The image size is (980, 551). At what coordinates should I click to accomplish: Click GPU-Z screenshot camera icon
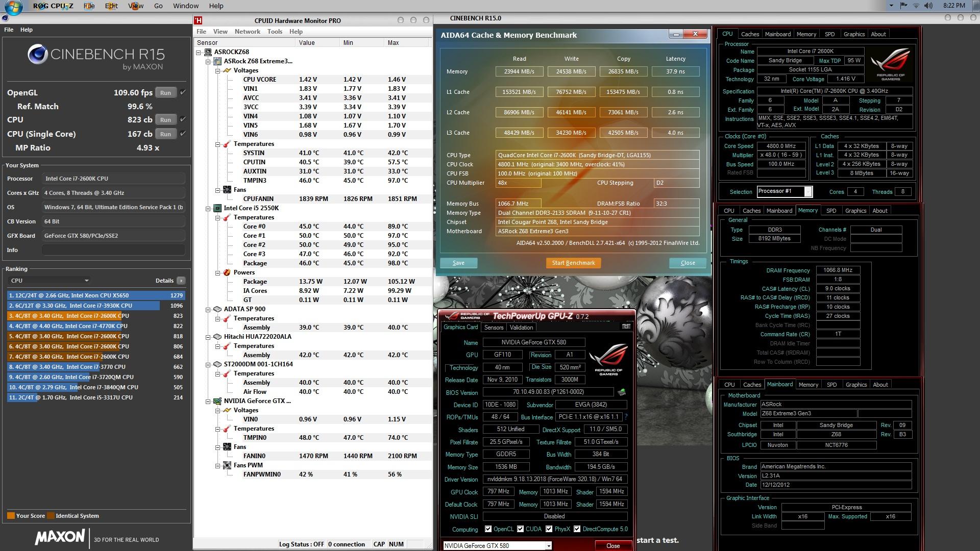(626, 327)
